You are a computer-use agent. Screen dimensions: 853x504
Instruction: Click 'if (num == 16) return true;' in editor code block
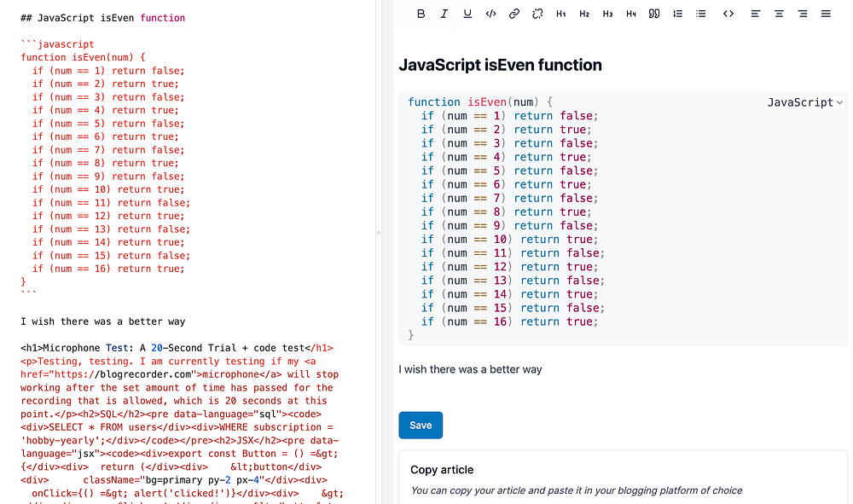(509, 322)
